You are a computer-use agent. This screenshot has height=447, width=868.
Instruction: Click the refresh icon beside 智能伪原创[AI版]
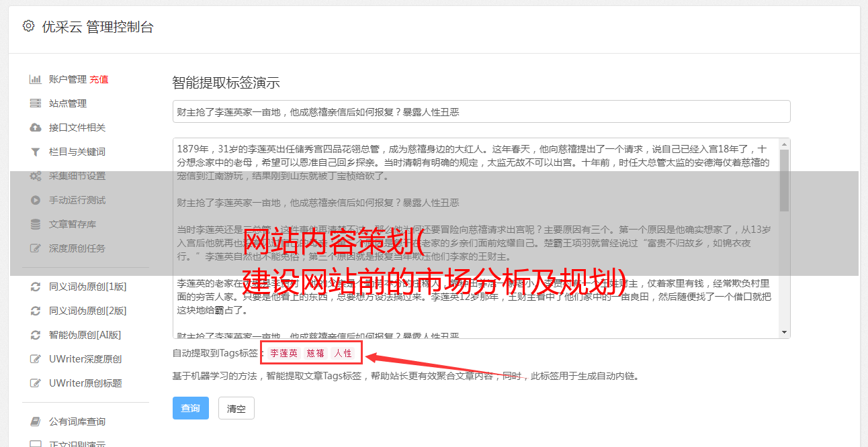pyautogui.click(x=36, y=335)
